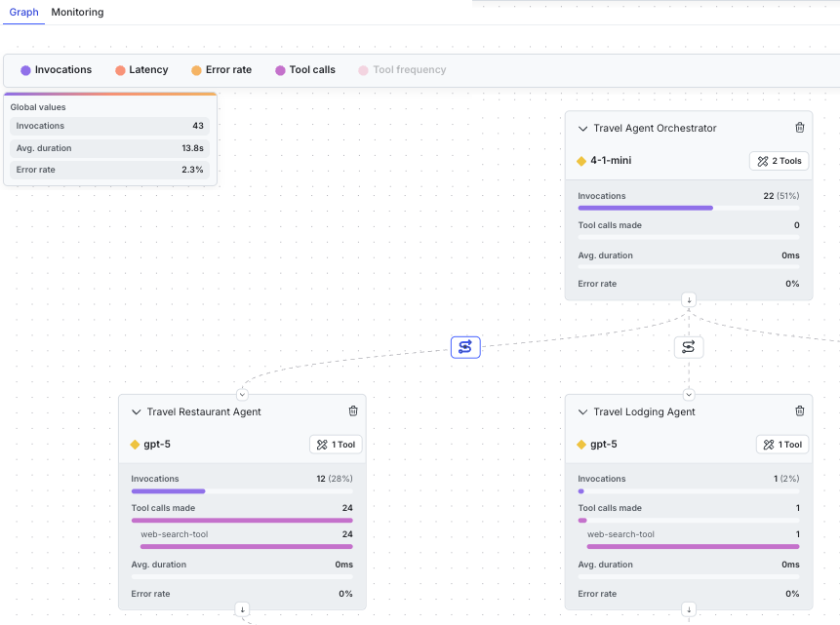This screenshot has height=625, width=840.
Task: Click the arrow connector below the Orchestrator card
Action: pos(689,299)
